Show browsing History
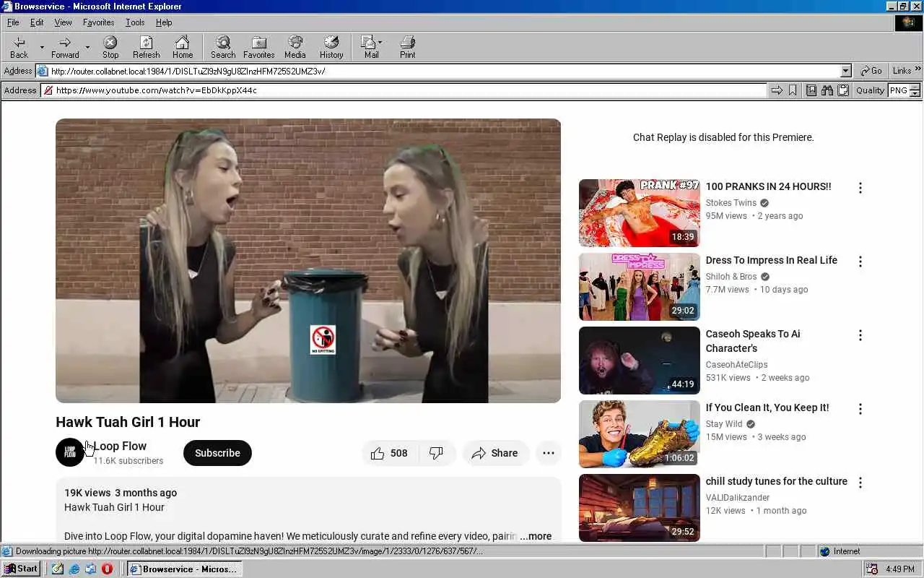 tap(331, 47)
